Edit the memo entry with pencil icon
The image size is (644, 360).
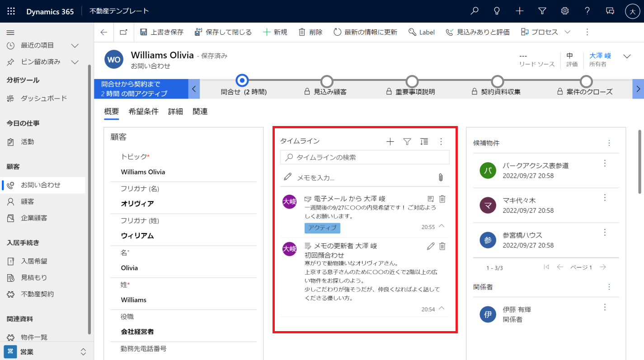click(430, 246)
